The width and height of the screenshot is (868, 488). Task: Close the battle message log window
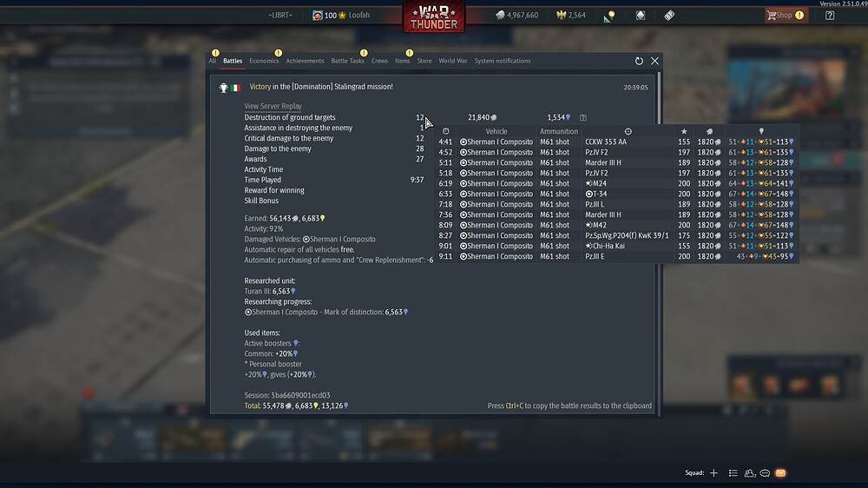pyautogui.click(x=654, y=61)
